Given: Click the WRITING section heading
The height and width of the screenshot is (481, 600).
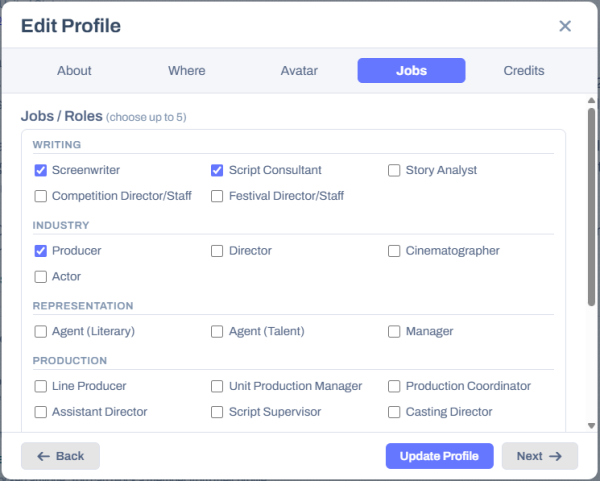Looking at the screenshot, I should pos(57,145).
